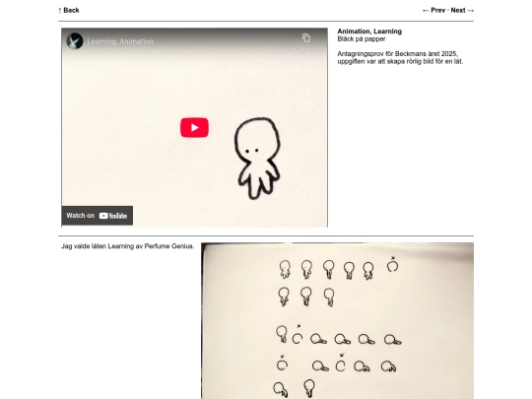532x399 pixels.
Task: Click the Copy link icon on video
Action: coord(306,41)
